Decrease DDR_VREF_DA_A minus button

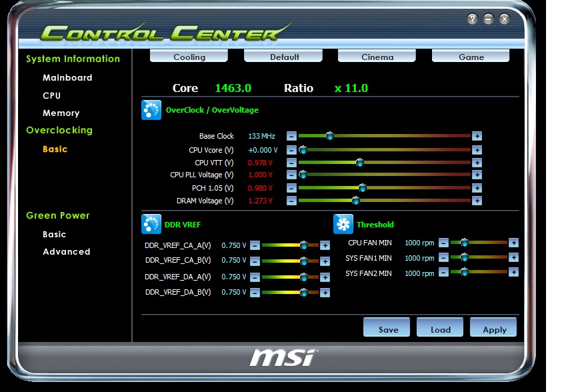click(x=255, y=277)
